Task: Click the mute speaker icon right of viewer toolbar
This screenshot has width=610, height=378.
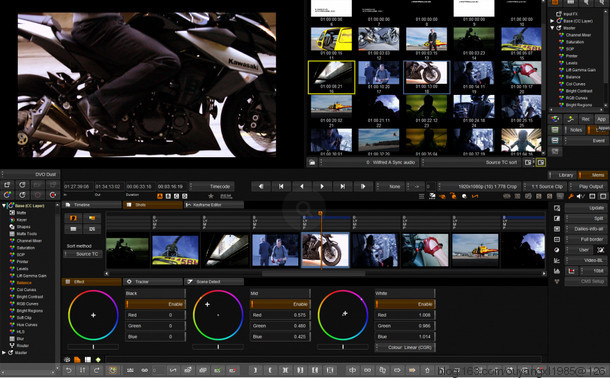Action: 581,196
